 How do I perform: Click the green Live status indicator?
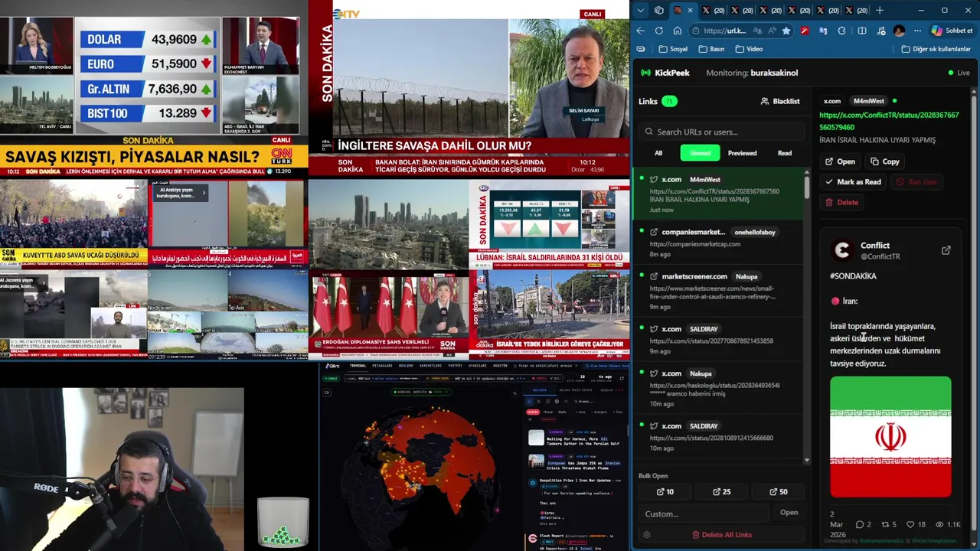pyautogui.click(x=959, y=73)
